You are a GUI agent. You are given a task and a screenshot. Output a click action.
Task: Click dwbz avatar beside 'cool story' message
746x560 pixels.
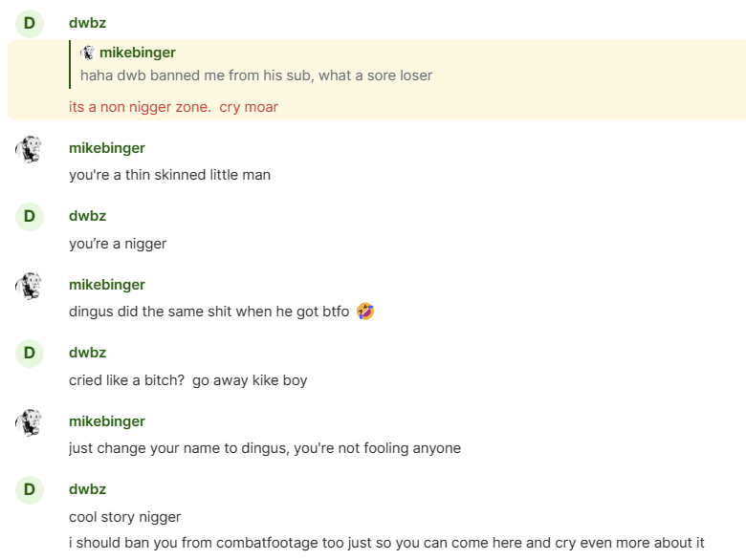click(x=30, y=489)
